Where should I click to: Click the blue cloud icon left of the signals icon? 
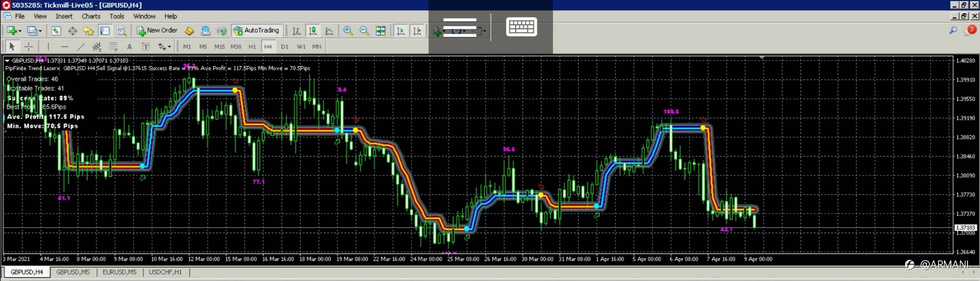205,31
